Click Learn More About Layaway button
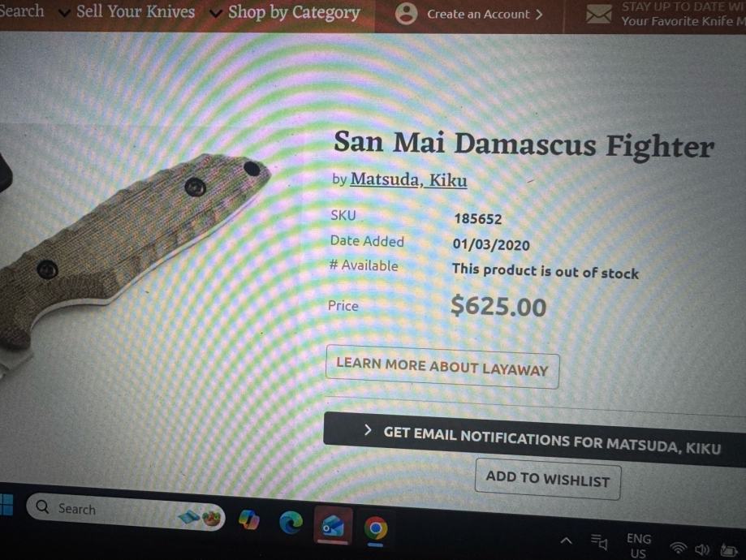746x560 pixels. coord(442,367)
